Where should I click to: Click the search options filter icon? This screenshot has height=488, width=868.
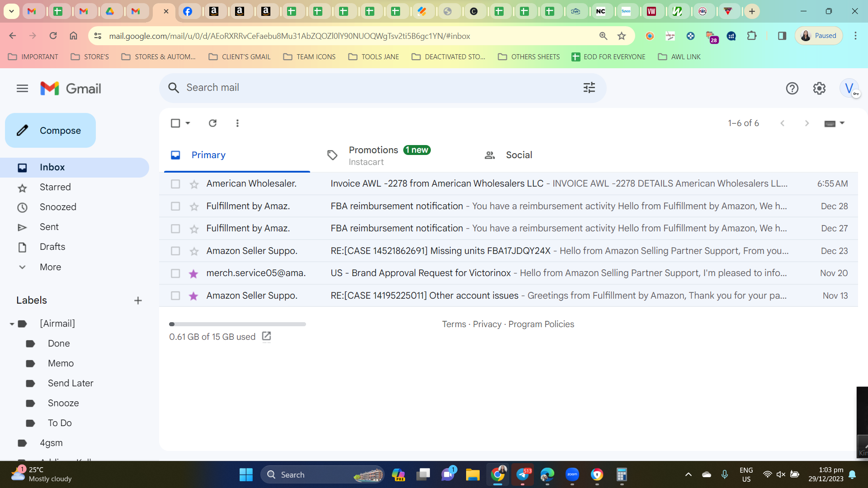589,88
